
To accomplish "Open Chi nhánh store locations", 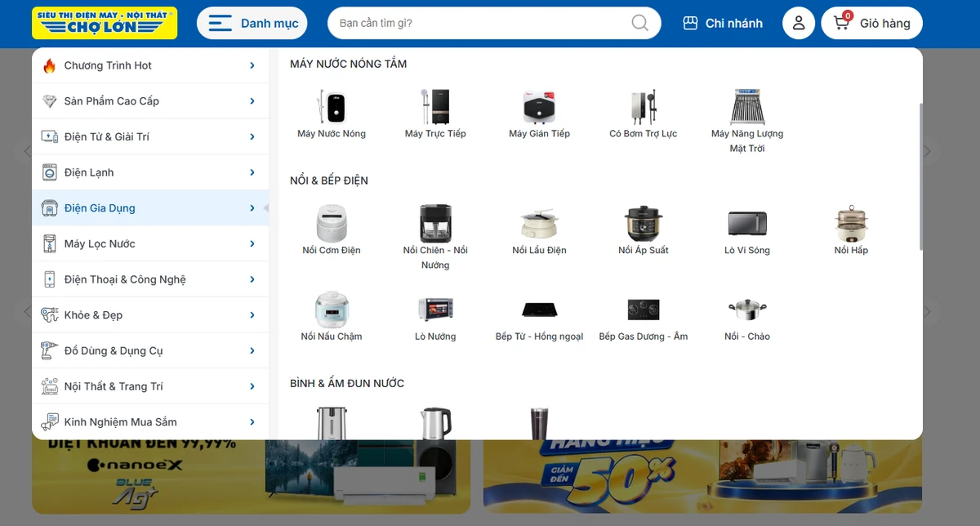I will [723, 23].
